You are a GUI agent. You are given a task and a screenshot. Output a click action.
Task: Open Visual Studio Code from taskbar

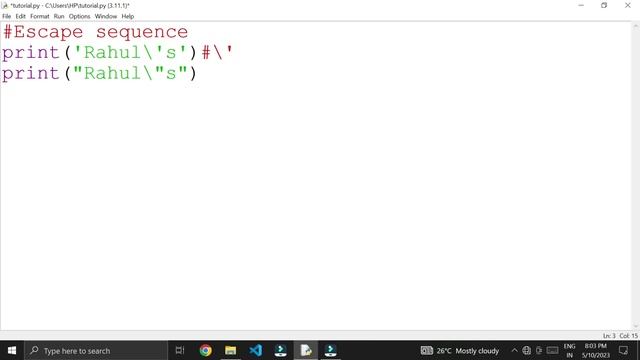coord(256,351)
